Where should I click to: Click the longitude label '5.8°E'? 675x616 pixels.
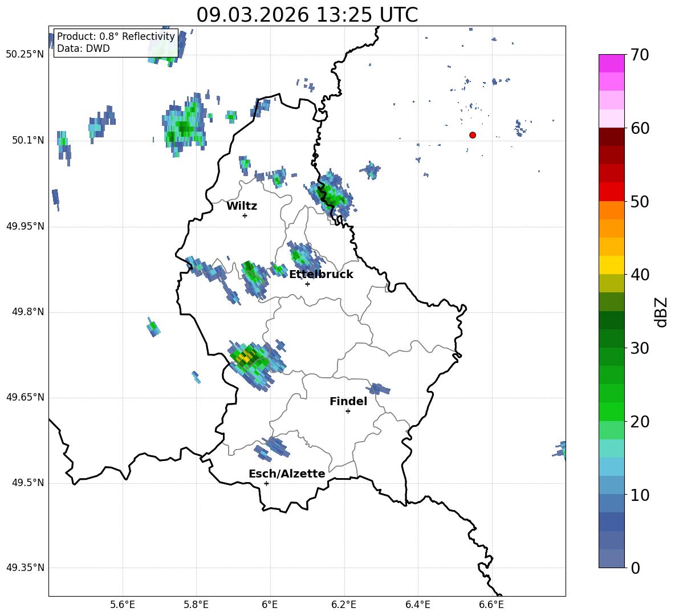pyautogui.click(x=196, y=605)
